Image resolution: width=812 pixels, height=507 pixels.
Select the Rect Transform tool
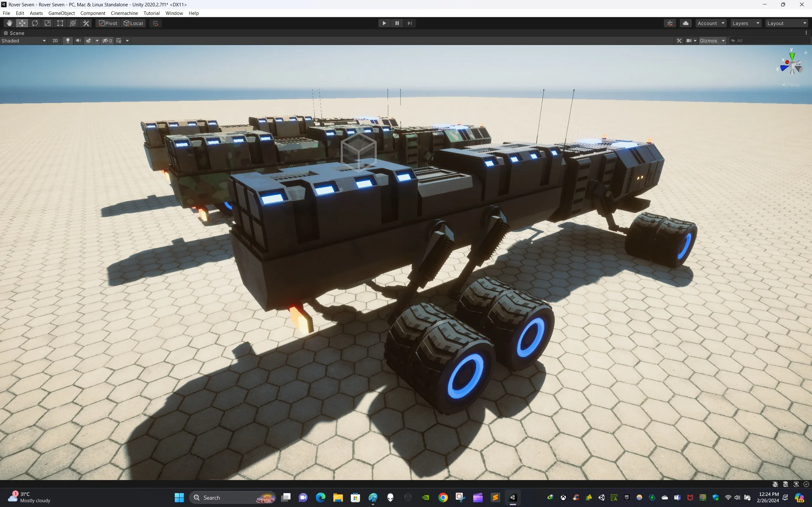coord(60,23)
